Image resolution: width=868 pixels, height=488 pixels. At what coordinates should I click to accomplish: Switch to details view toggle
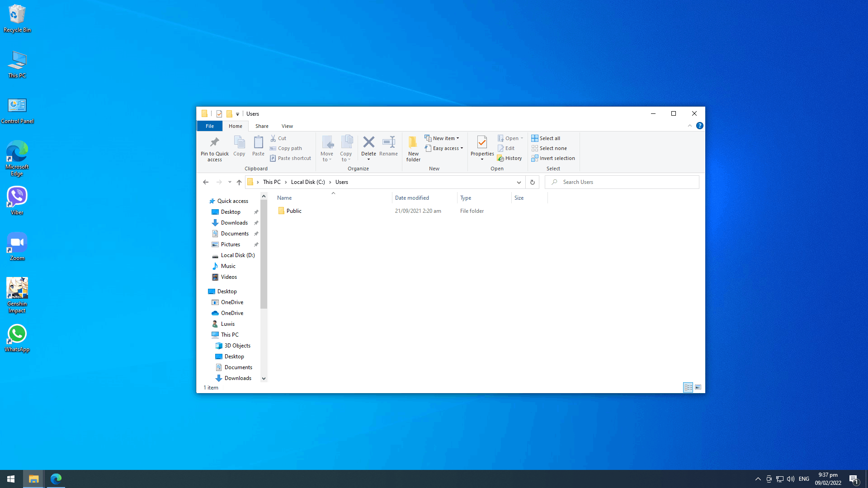click(688, 387)
